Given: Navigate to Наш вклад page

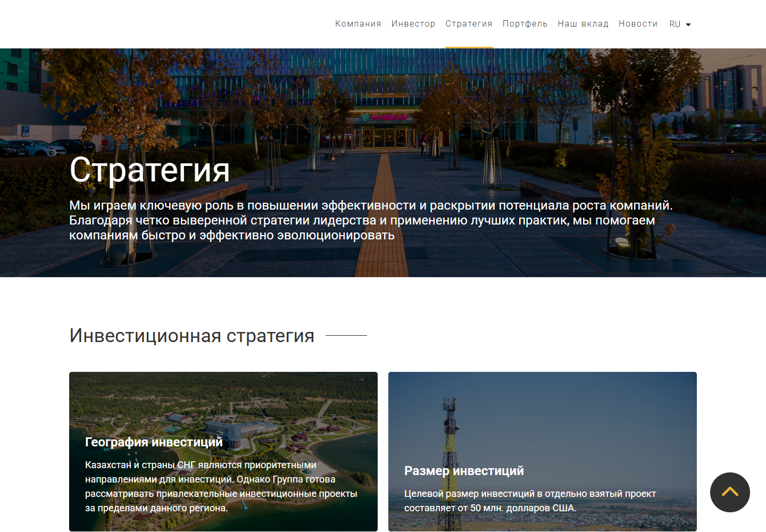Looking at the screenshot, I should coord(583,24).
